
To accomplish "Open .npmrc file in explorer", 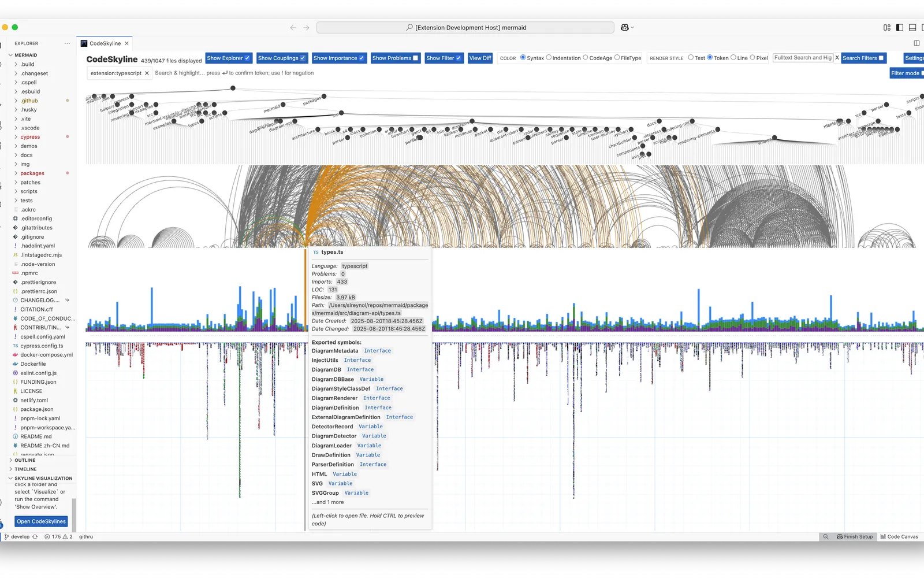I will (29, 273).
